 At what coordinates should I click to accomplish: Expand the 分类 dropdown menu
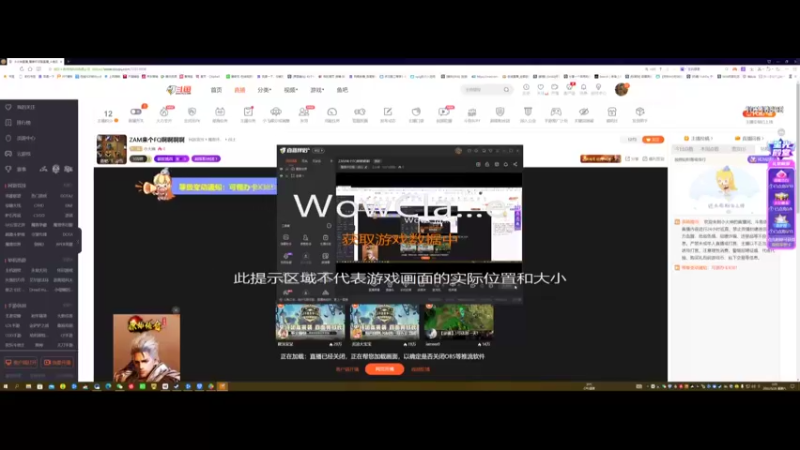[x=264, y=90]
